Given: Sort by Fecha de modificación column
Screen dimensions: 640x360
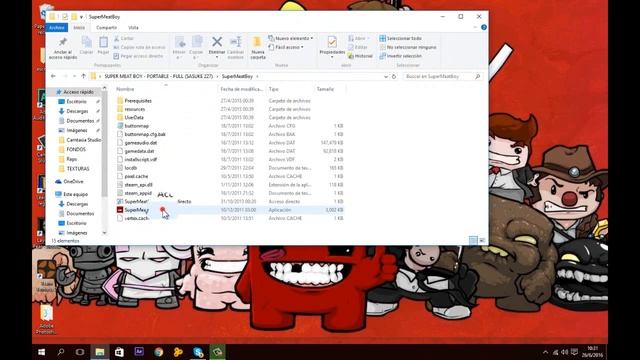Looking at the screenshot, I should pos(241,89).
